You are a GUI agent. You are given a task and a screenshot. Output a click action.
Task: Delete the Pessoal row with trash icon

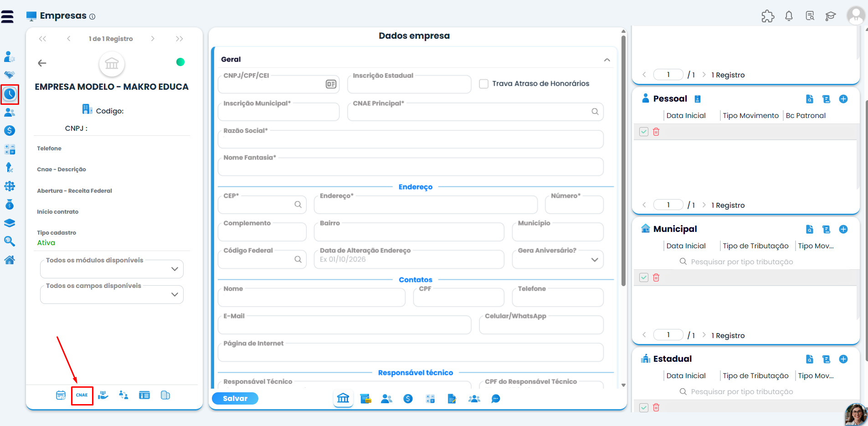tap(656, 132)
